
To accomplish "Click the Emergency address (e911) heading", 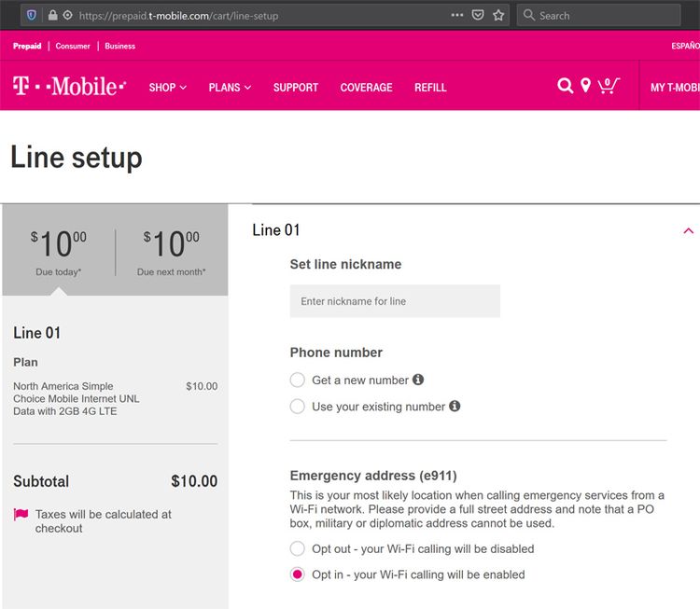I will pyautogui.click(x=373, y=475).
